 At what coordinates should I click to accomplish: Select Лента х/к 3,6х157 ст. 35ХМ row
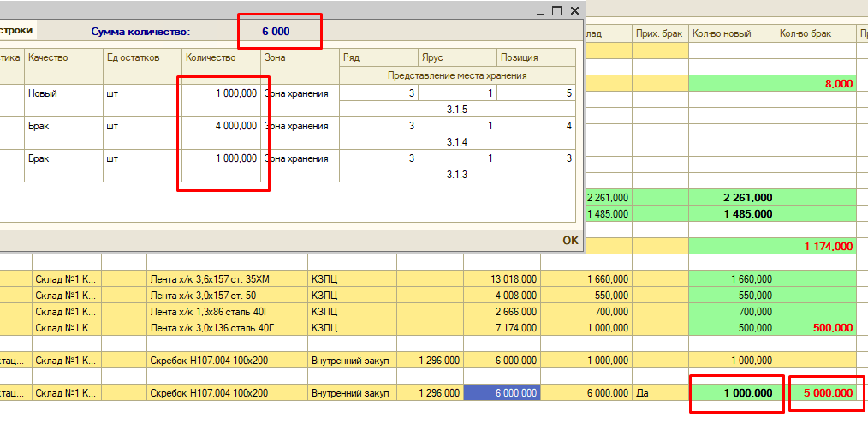[x=227, y=278]
